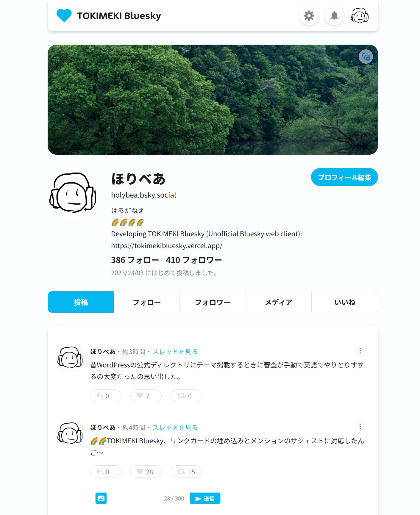The height and width of the screenshot is (515, 420).
Task: Attach image with the picture icon
Action: point(101,498)
